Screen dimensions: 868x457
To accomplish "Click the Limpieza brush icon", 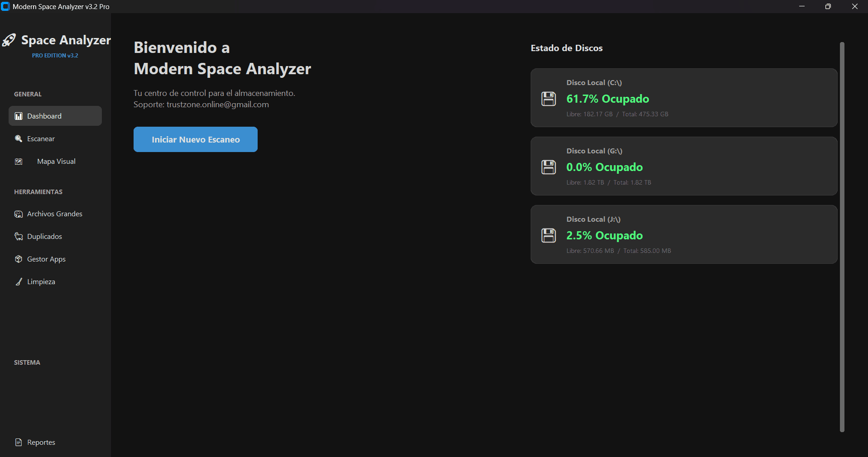I will pyautogui.click(x=18, y=281).
